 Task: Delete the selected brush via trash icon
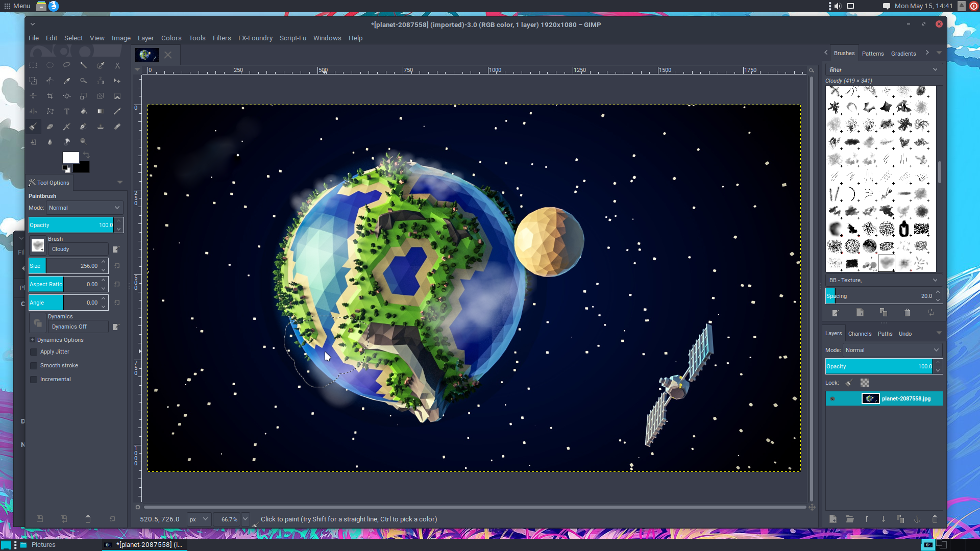pyautogui.click(x=907, y=313)
